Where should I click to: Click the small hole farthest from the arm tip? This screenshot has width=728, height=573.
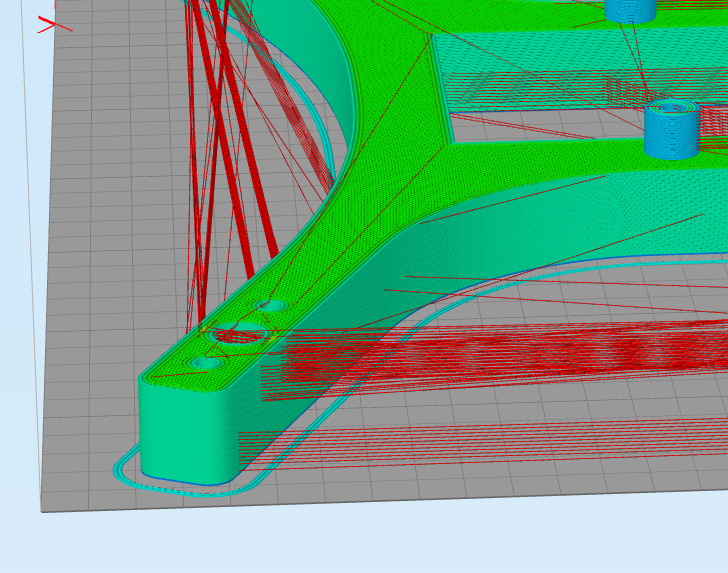[270, 304]
